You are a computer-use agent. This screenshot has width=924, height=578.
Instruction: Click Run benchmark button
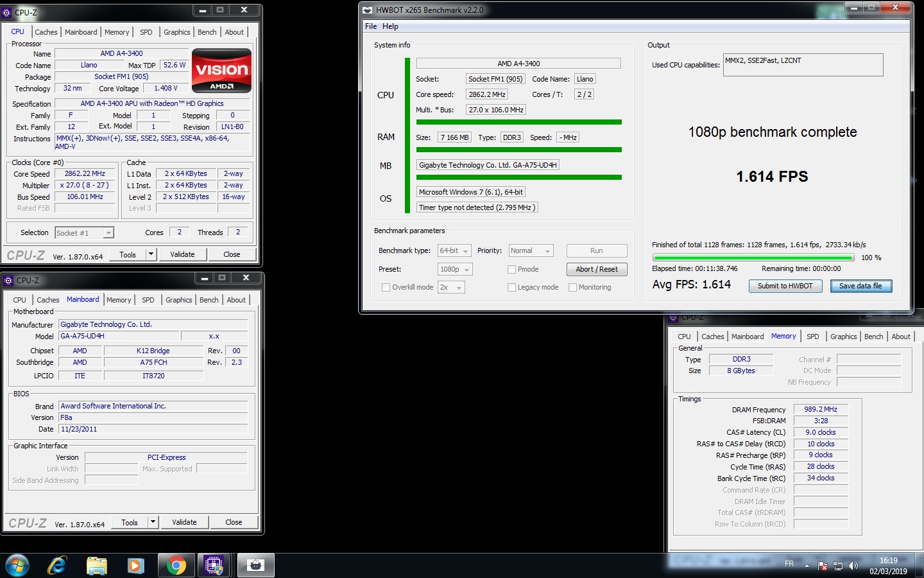(x=597, y=250)
